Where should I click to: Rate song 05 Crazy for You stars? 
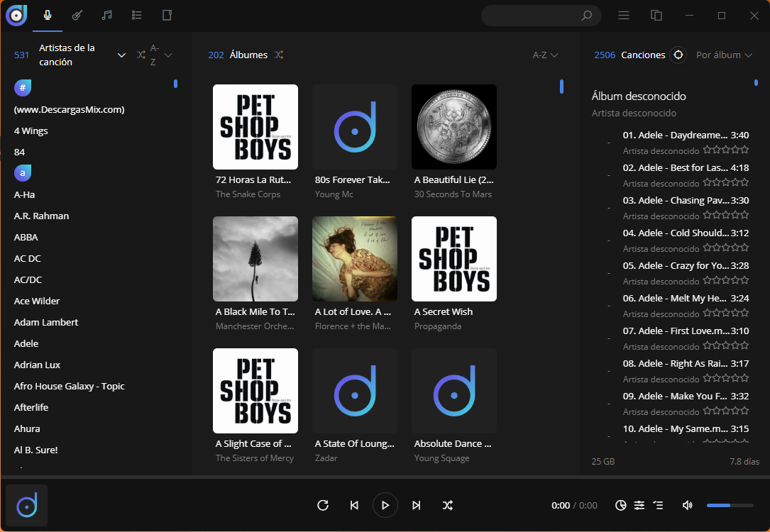pos(726,280)
